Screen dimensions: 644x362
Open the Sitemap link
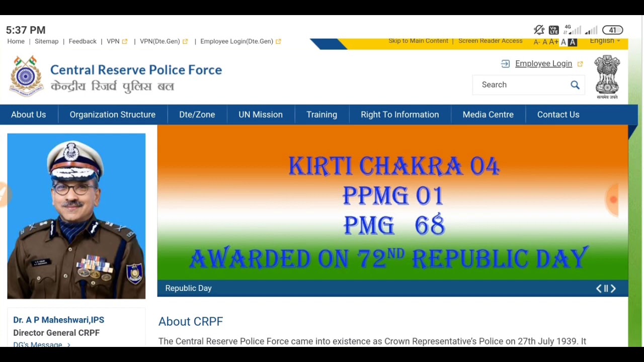click(47, 42)
